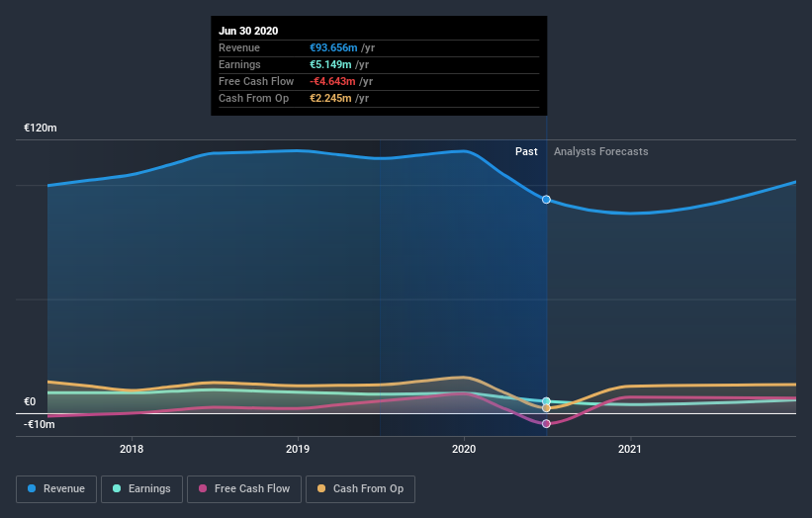Image resolution: width=812 pixels, height=518 pixels.
Task: Click the 2021 x-axis label
Action: (630, 449)
